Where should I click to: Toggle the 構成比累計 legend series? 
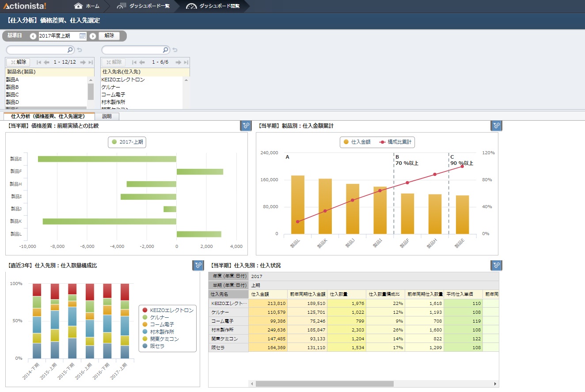395,142
